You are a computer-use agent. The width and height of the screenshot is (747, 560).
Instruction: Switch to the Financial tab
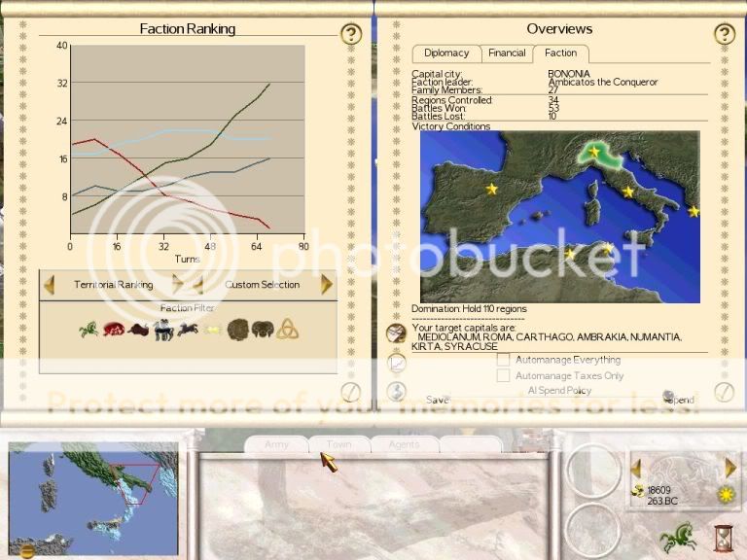coord(506,53)
